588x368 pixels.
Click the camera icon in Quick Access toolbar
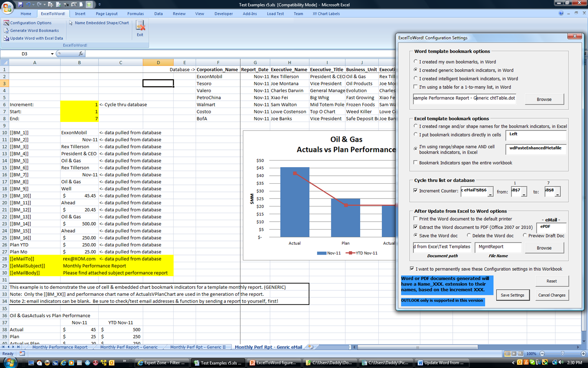tap(74, 4)
